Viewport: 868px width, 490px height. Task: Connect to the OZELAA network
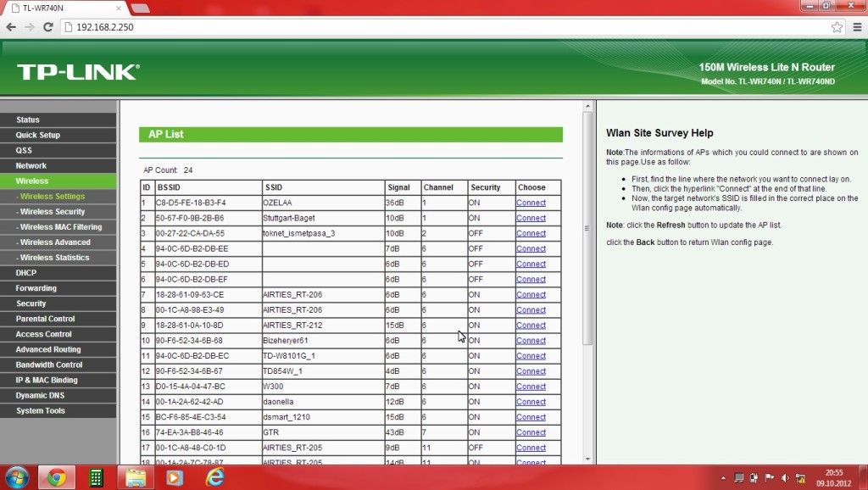[x=531, y=203]
